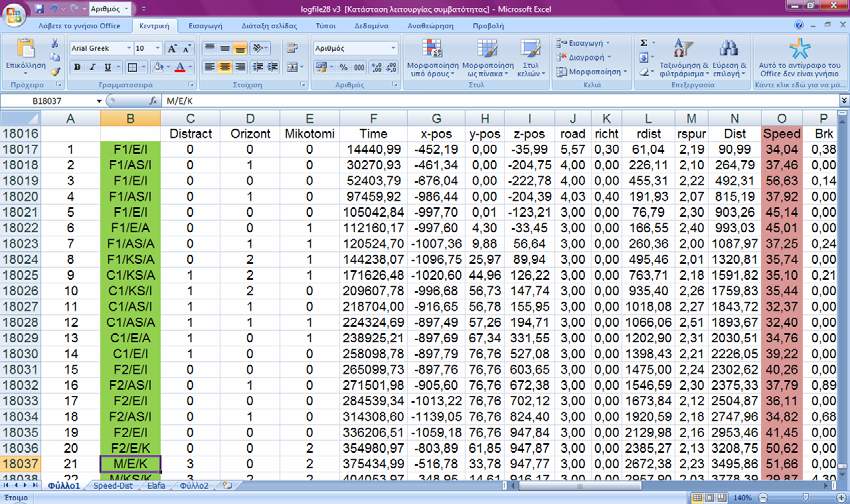Screen dimensions: 850x504
Task: Switch to the Διάταξη σελίδας ribbon tab
Action: pyautogui.click(x=269, y=25)
